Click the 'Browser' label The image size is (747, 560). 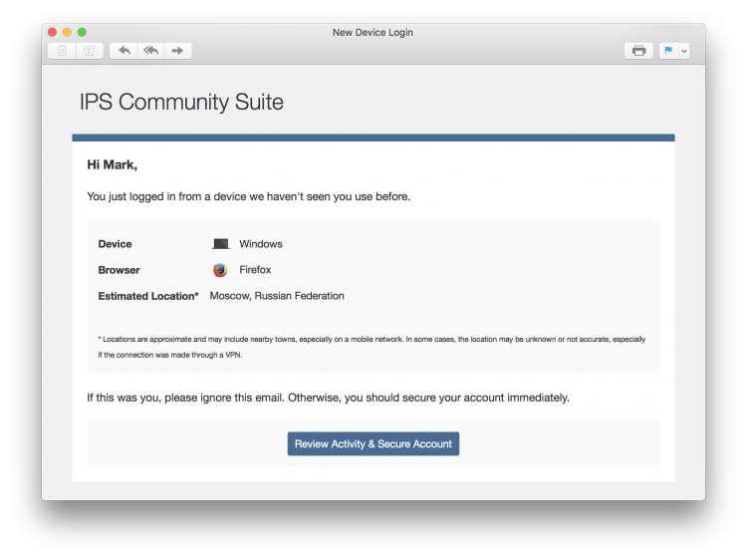(119, 270)
